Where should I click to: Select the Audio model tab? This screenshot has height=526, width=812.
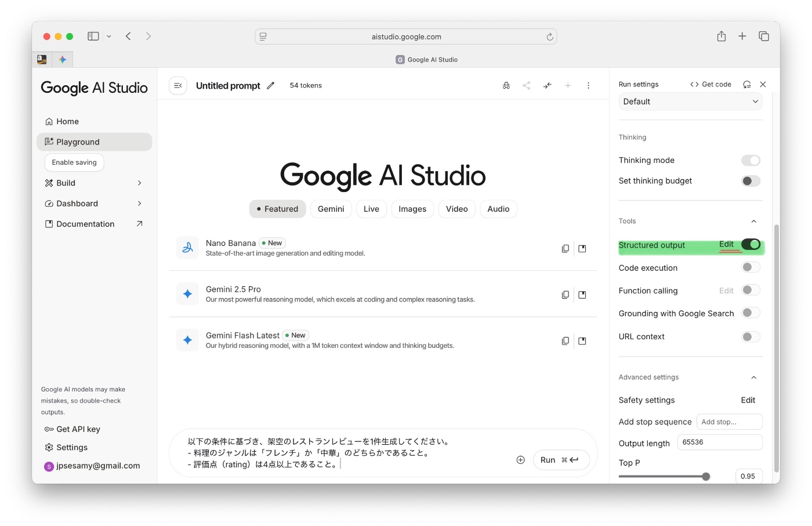click(x=499, y=209)
